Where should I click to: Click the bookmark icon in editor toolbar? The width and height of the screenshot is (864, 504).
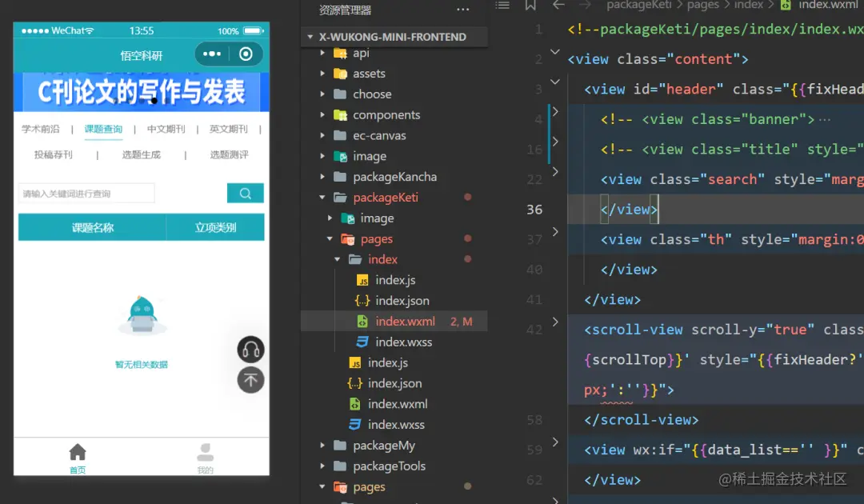coord(530,5)
